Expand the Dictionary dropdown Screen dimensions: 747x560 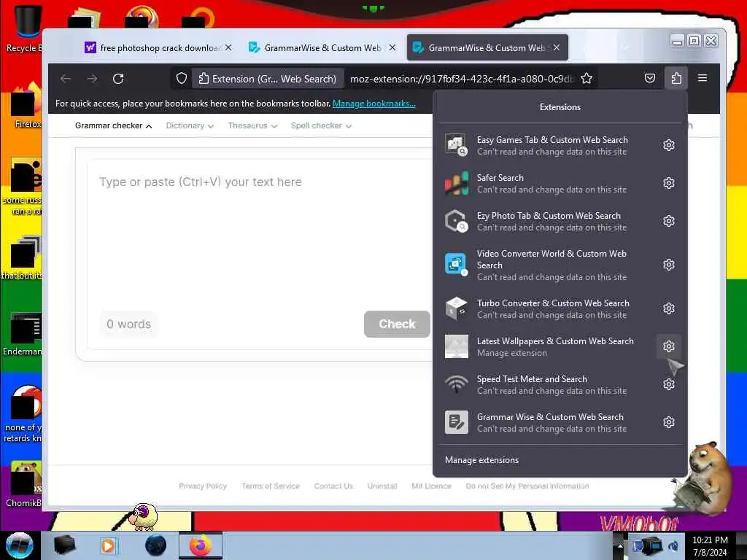pyautogui.click(x=190, y=125)
